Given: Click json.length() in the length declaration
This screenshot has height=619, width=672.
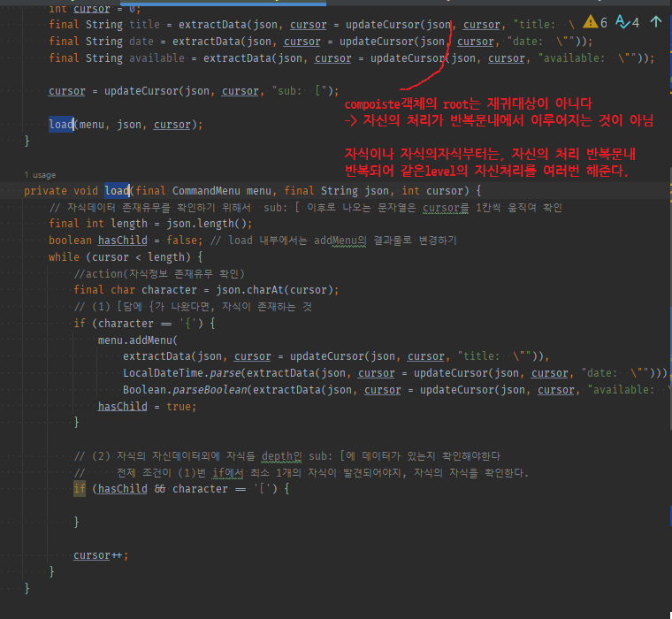Looking at the screenshot, I should [x=206, y=224].
